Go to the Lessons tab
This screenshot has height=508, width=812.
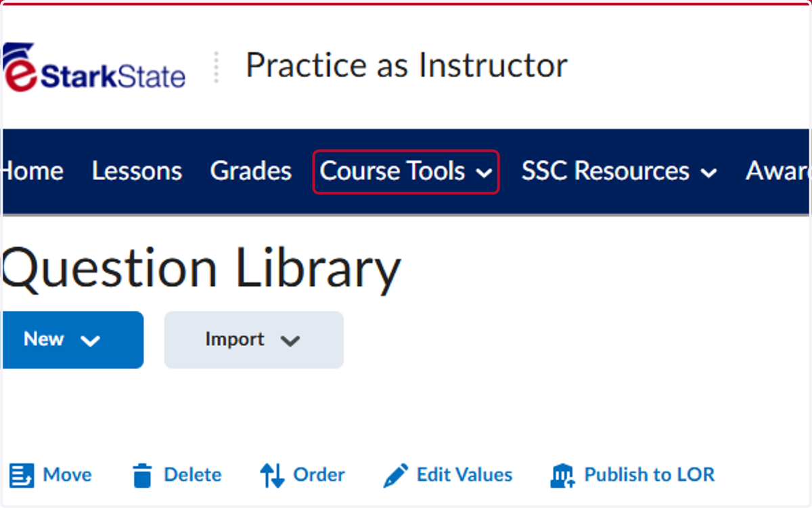tap(137, 171)
